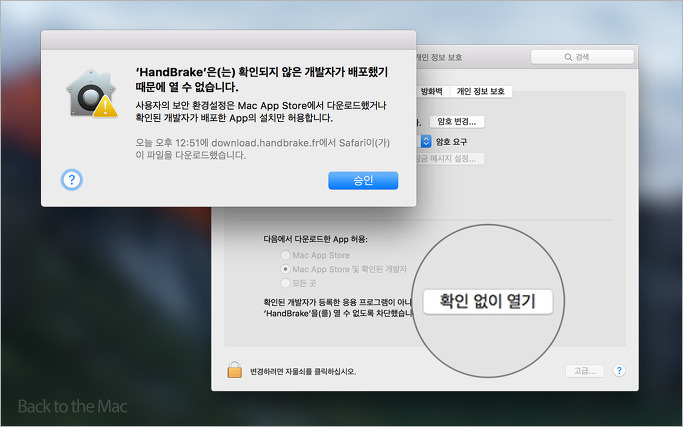683x427 pixels.
Task: Open the 암호 요구 time dropdown stepper
Action: point(426,141)
